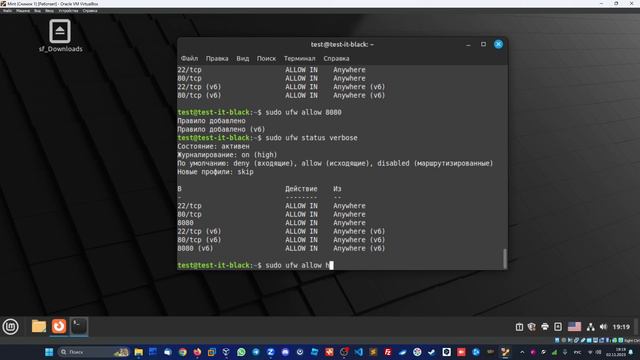Click the 'Новые профили: skip' line

(x=215, y=172)
